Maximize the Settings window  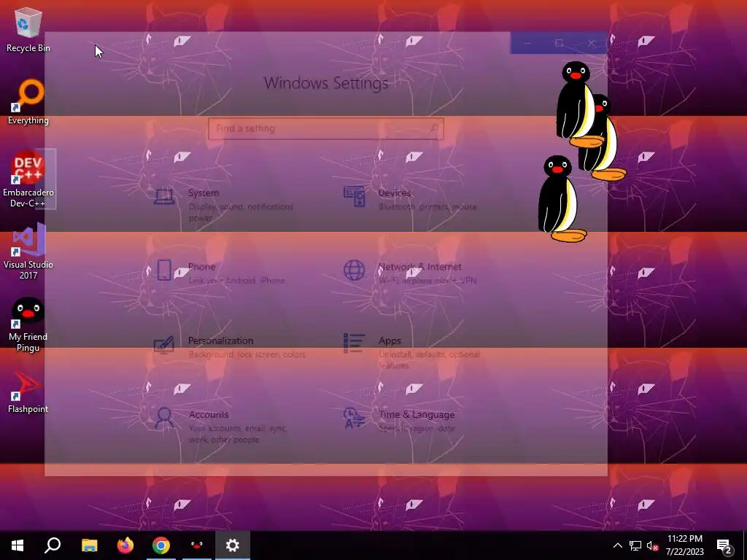click(x=559, y=43)
